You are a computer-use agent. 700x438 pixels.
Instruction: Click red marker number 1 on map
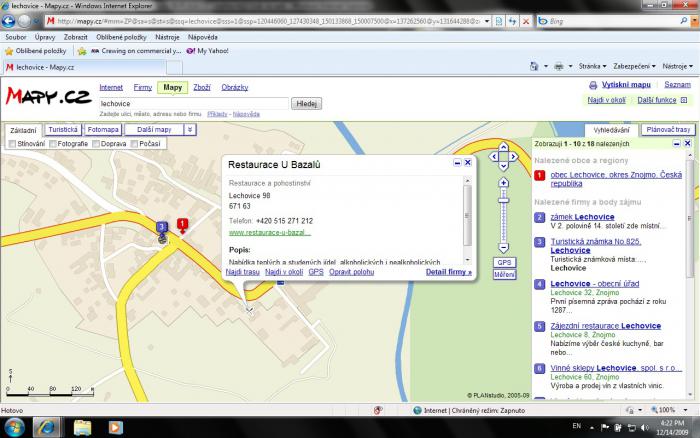pyautogui.click(x=182, y=225)
